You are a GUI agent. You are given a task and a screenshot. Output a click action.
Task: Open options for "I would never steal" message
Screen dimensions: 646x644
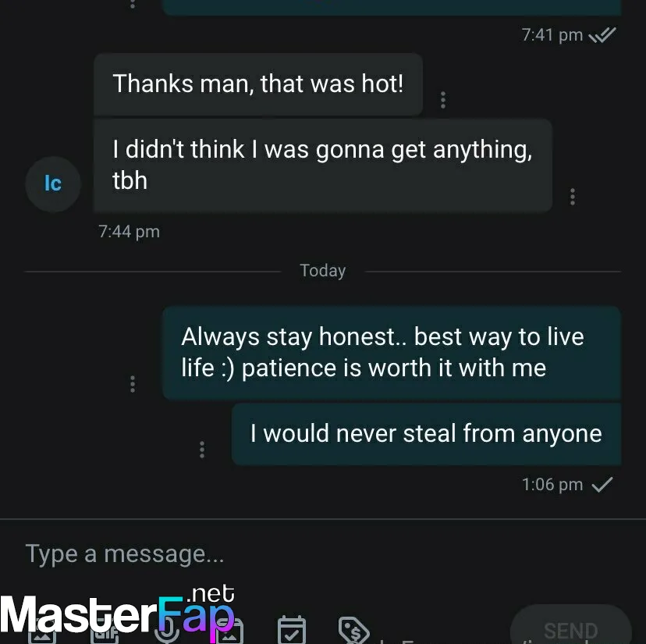(202, 450)
